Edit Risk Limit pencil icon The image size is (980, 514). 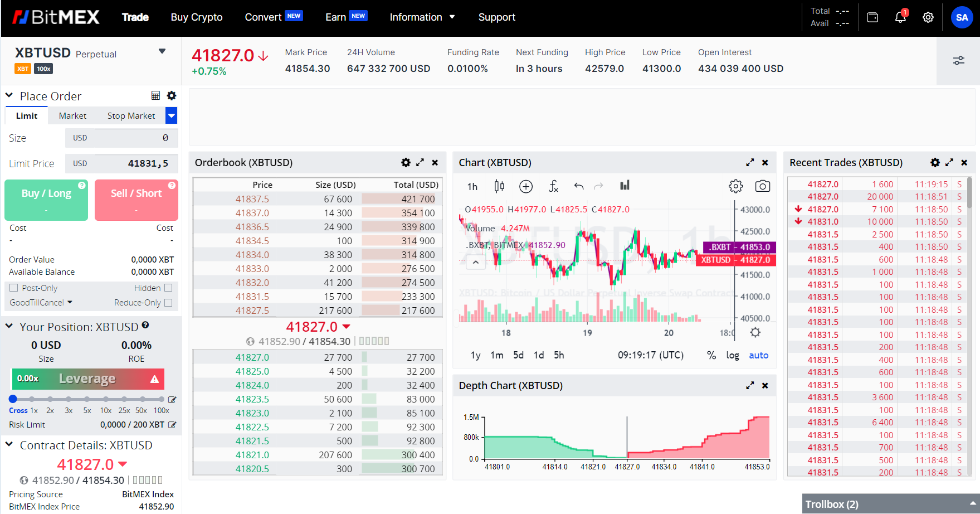coord(172,425)
